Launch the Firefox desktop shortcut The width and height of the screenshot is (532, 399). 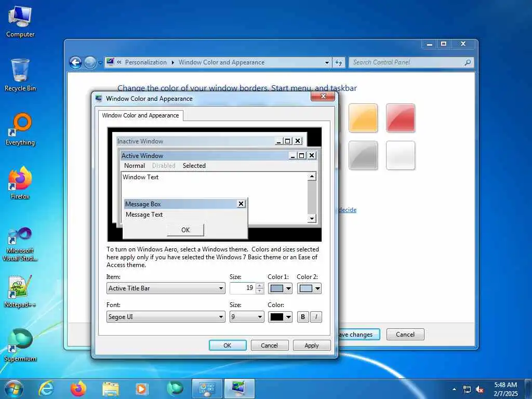tap(20, 183)
